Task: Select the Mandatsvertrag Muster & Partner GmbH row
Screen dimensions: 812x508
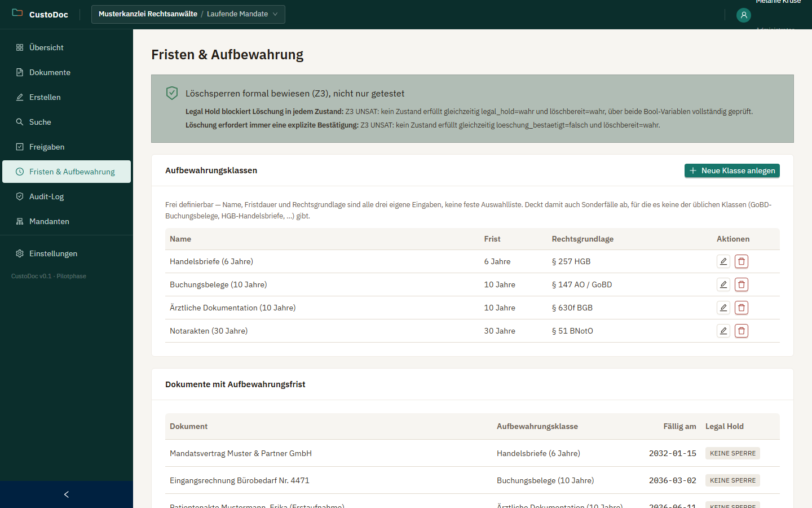Action: pyautogui.click(x=473, y=453)
